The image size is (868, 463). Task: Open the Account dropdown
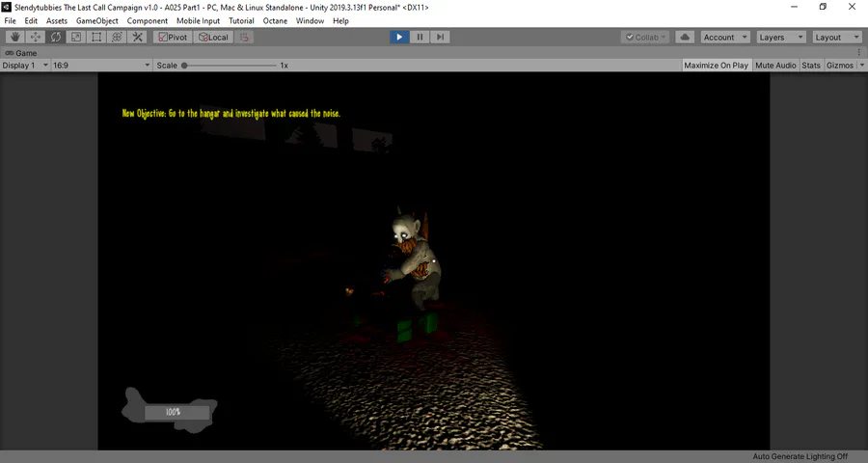pyautogui.click(x=725, y=37)
